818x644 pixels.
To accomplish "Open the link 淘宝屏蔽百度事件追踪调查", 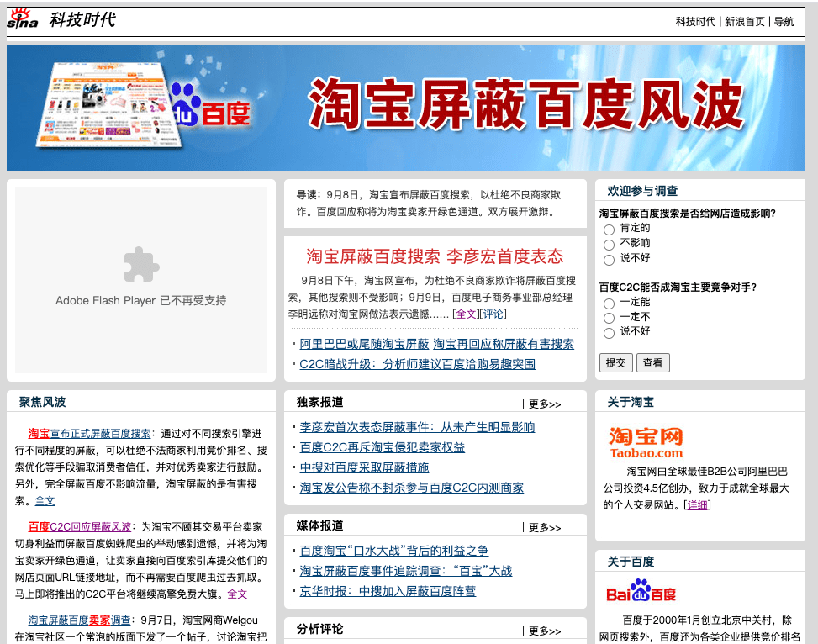I will (x=406, y=571).
